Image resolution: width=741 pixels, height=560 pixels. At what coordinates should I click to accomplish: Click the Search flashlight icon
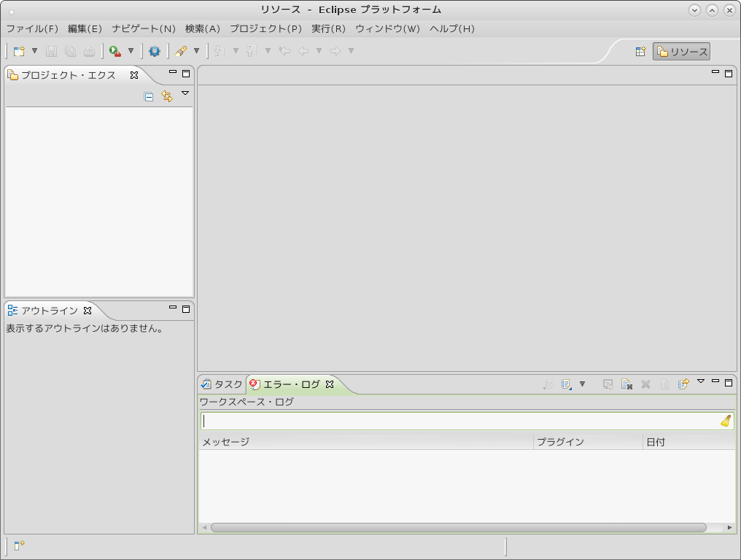coord(181,51)
